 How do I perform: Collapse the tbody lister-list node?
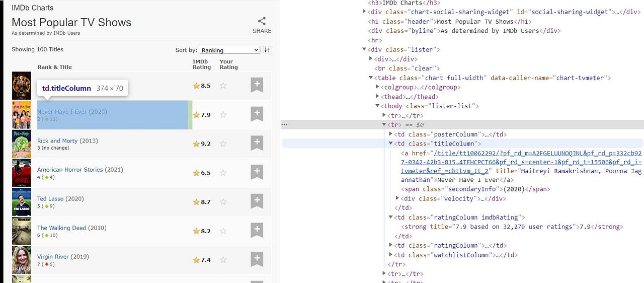point(377,106)
